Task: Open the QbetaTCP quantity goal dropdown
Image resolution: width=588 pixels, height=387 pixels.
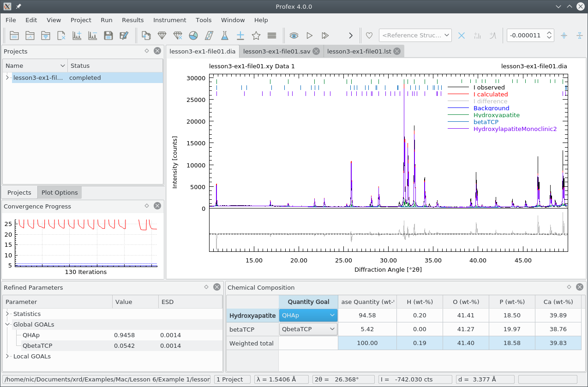Action: tap(308, 329)
